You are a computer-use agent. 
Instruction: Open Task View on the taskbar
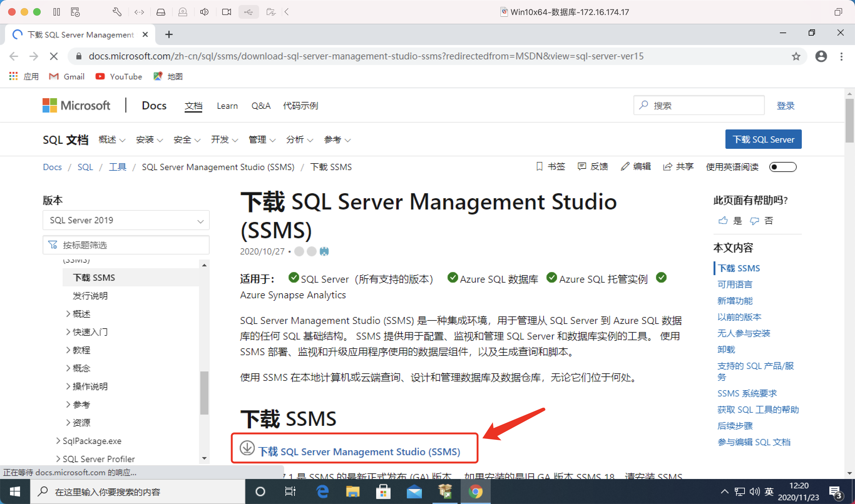tap(290, 491)
